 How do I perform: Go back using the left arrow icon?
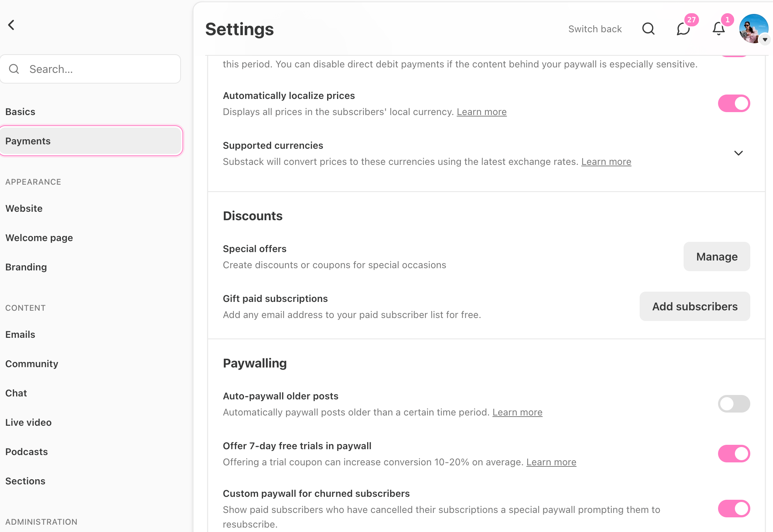[x=11, y=25]
